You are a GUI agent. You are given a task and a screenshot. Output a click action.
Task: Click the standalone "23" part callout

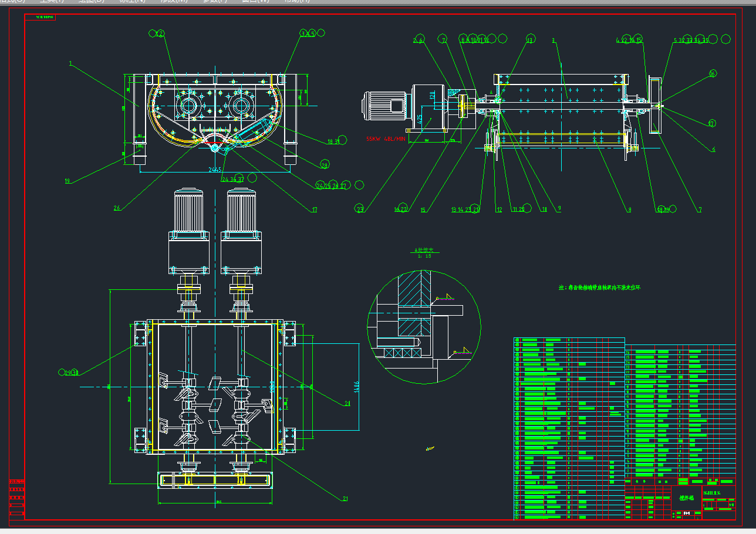[360, 208]
